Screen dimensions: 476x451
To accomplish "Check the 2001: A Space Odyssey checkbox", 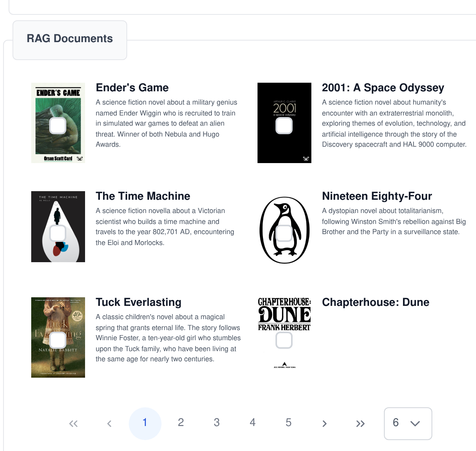I will [284, 126].
